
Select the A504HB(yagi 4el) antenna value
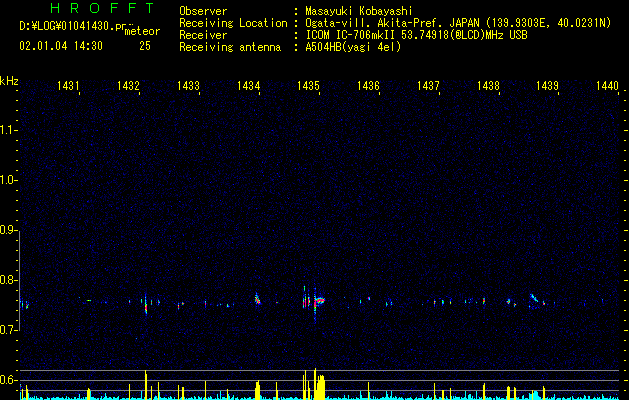coord(353,47)
